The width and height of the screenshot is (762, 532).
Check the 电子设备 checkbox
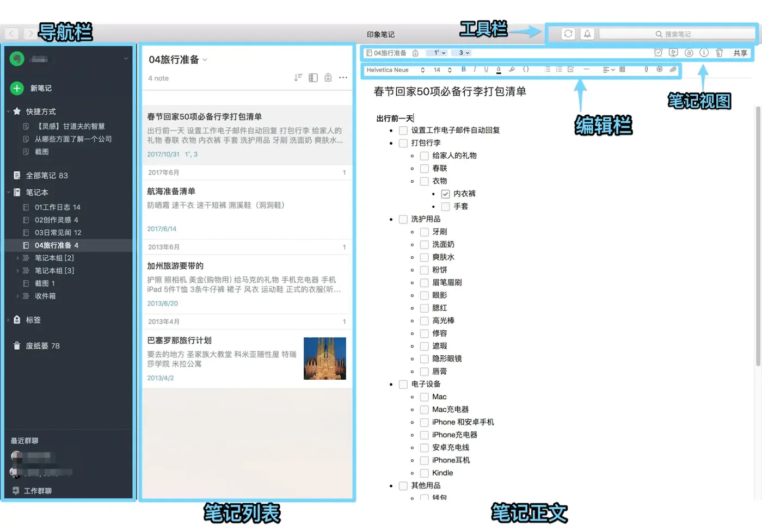pos(403,385)
